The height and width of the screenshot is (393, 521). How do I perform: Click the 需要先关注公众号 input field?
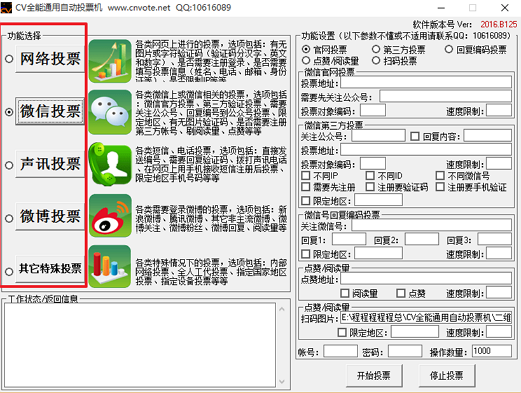[445, 96]
